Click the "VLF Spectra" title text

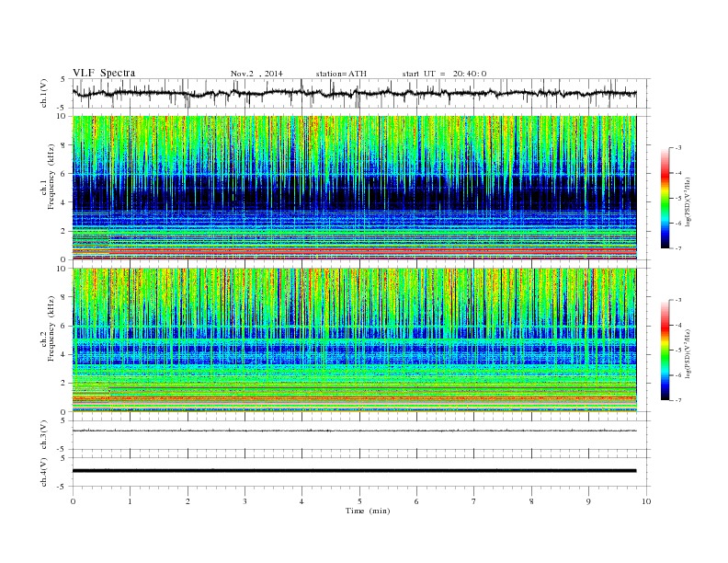(104, 73)
